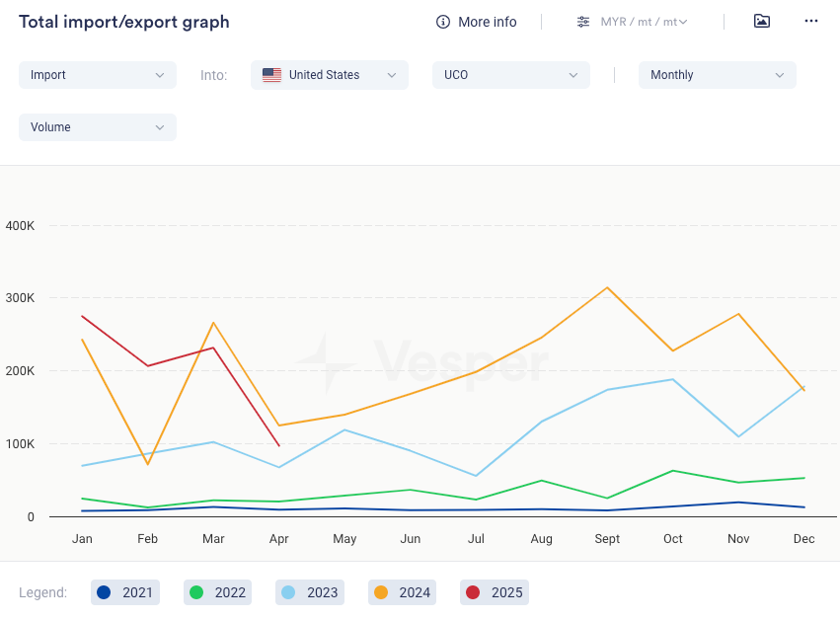Click the sliders icon beside MYR / mt
This screenshot has width=840, height=620.
tap(583, 22)
